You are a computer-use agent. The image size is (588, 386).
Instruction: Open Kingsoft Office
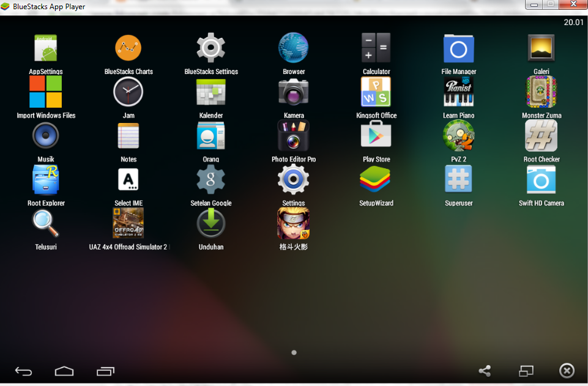coord(376,92)
